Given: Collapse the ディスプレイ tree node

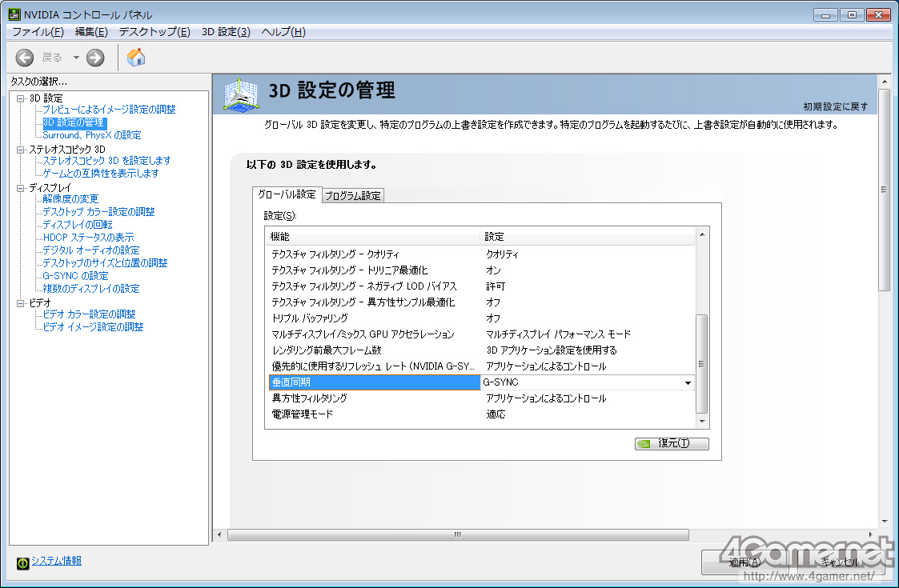Looking at the screenshot, I should [21, 188].
